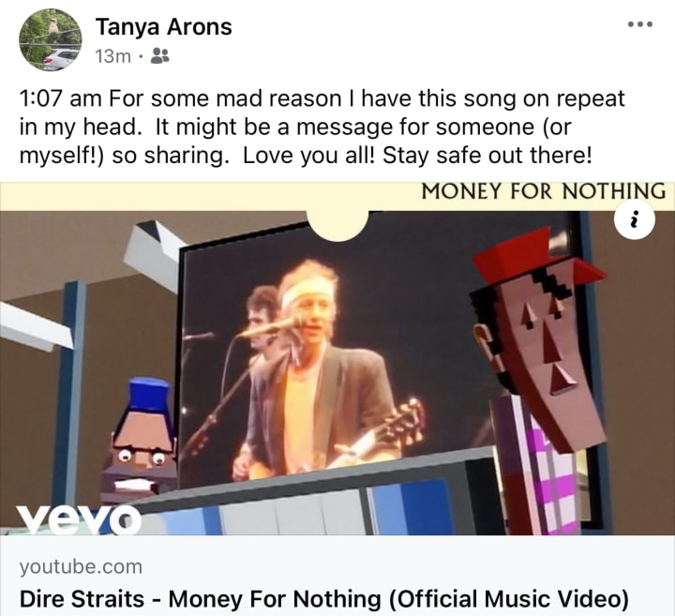Image resolution: width=675 pixels, height=616 pixels.
Task: Click the microphone in video frame
Action: [x=270, y=327]
